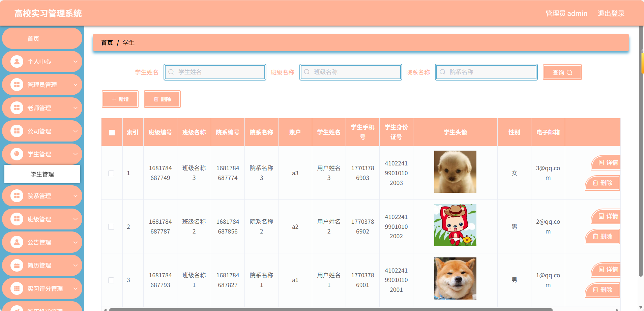Click search icon in 班级名称 field
644x311 pixels.
(307, 72)
